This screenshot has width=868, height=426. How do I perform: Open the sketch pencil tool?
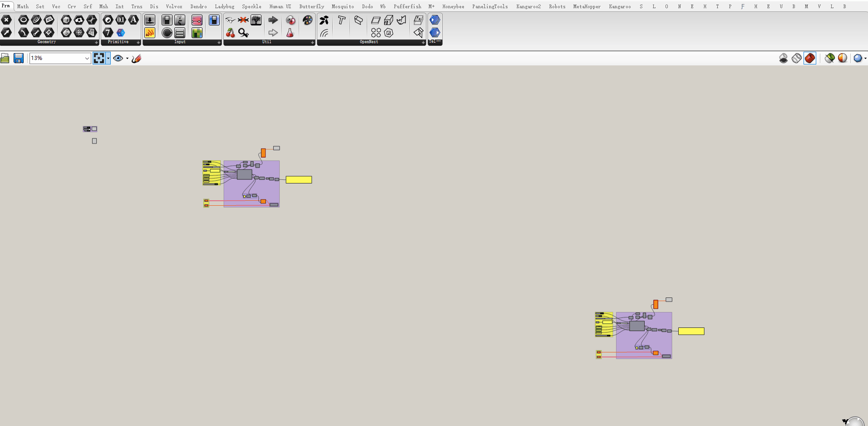click(x=136, y=58)
